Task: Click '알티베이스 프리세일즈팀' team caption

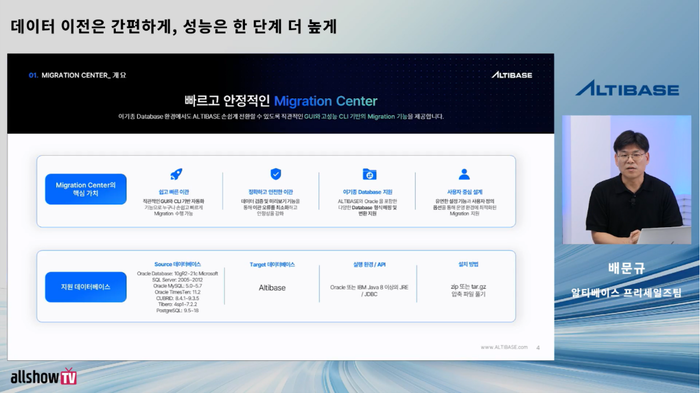Action: (x=626, y=293)
